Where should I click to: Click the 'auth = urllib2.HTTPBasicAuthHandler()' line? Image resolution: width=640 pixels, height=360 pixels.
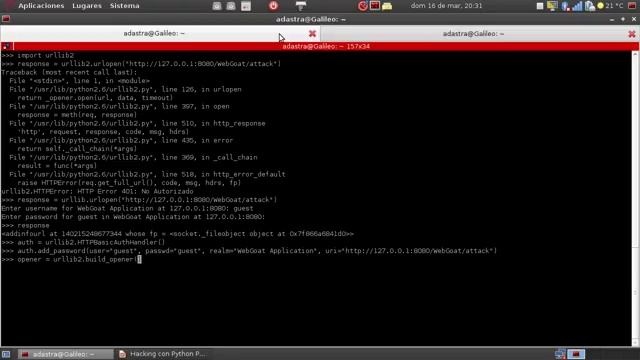83,242
